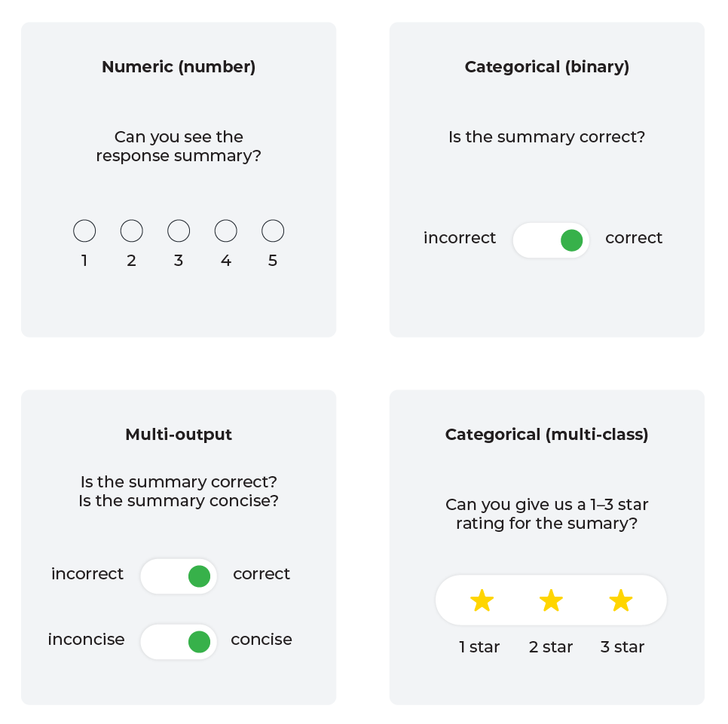
Task: Click the 'inconcise' label
Action: (87, 640)
